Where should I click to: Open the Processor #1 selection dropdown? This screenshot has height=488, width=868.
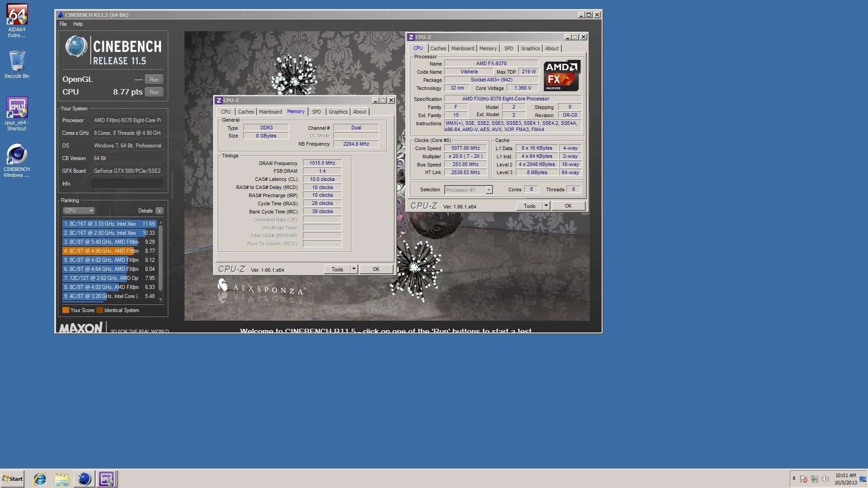(x=468, y=190)
